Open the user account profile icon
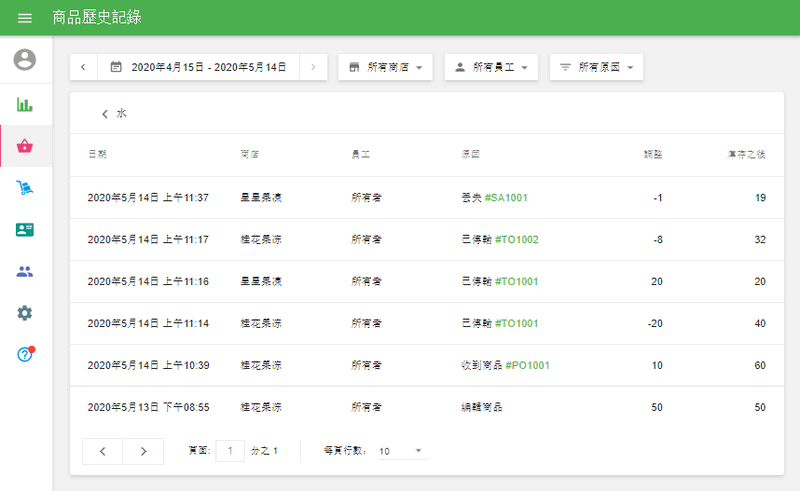The width and height of the screenshot is (800, 491). pyautogui.click(x=25, y=60)
